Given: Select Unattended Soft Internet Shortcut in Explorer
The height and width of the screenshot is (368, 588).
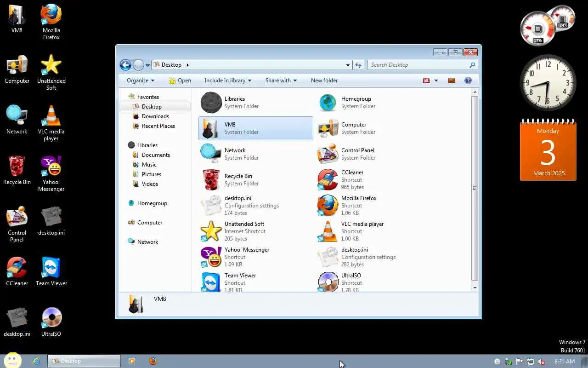Looking at the screenshot, I should pyautogui.click(x=255, y=231).
